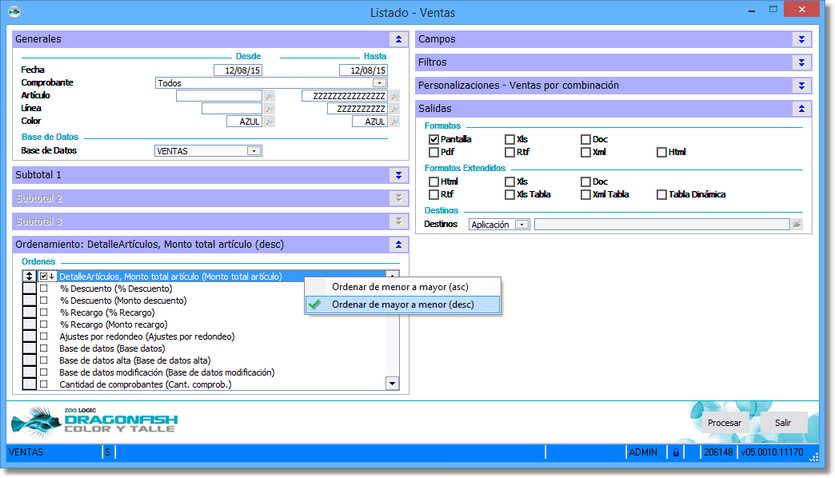835x478 pixels.
Task: Enable the Pdf output format checkbox
Action: click(434, 152)
